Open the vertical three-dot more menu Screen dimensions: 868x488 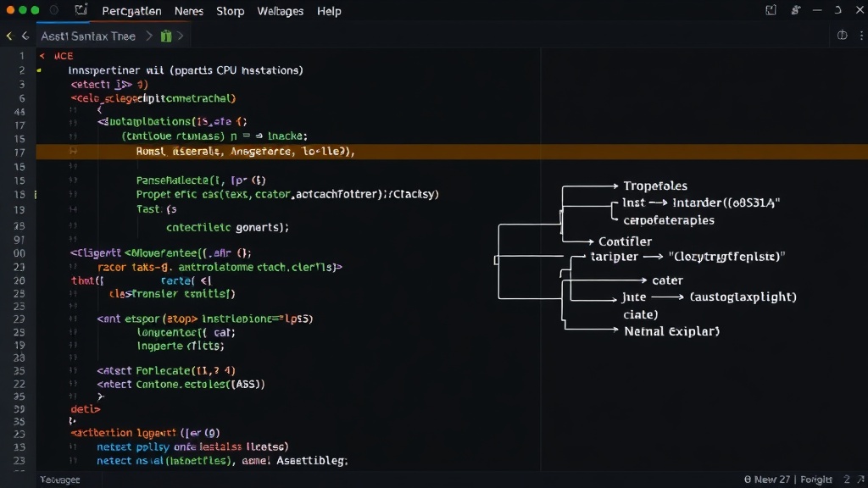[x=861, y=36]
